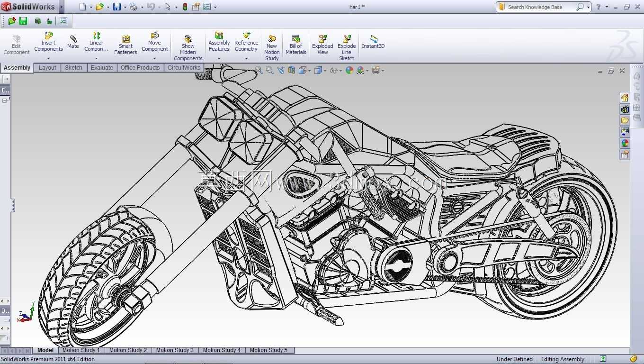Click left panel collapse handle

point(13,205)
